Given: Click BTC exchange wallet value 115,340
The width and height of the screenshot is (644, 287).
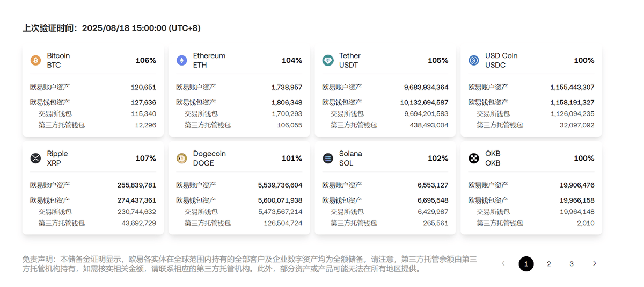Looking at the screenshot, I should click(143, 113).
